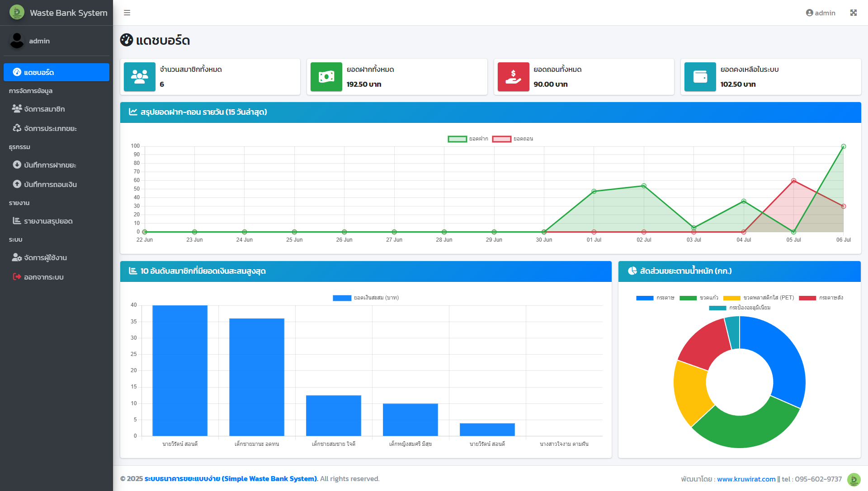Click the Waste Bank System logo
The width and height of the screenshot is (868, 491).
(17, 12)
